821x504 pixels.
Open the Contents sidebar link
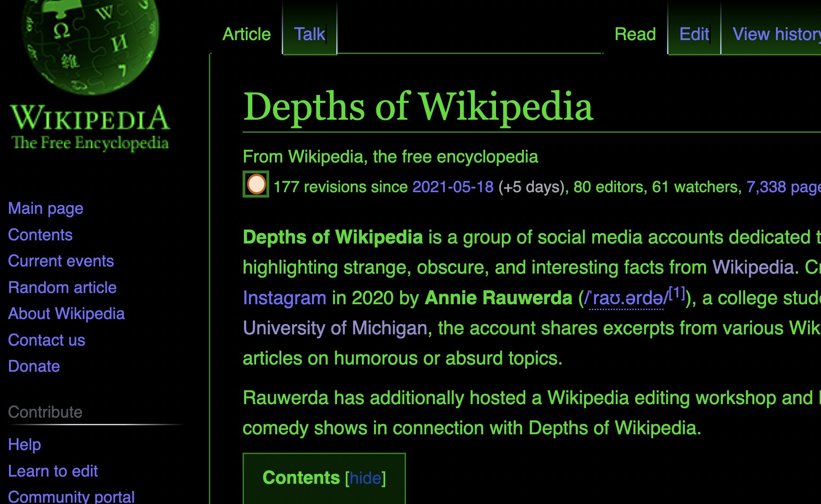pos(41,235)
